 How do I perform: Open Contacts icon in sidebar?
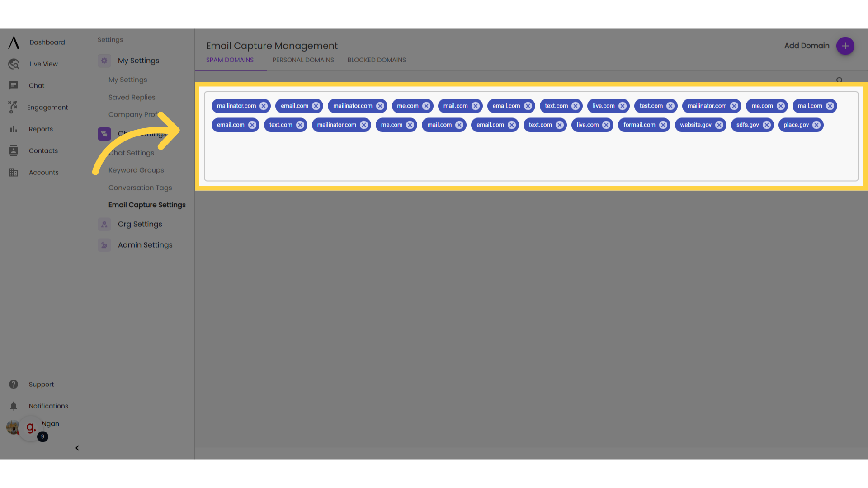point(13,151)
